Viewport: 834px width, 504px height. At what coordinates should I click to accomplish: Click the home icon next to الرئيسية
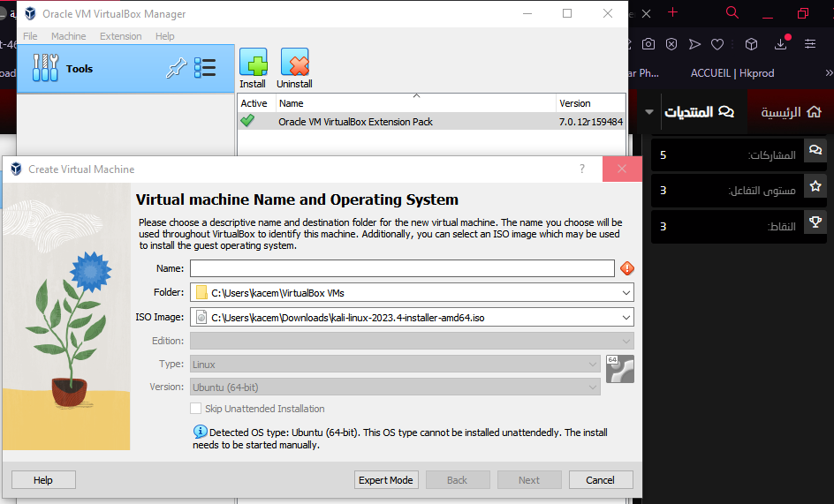[x=814, y=111]
